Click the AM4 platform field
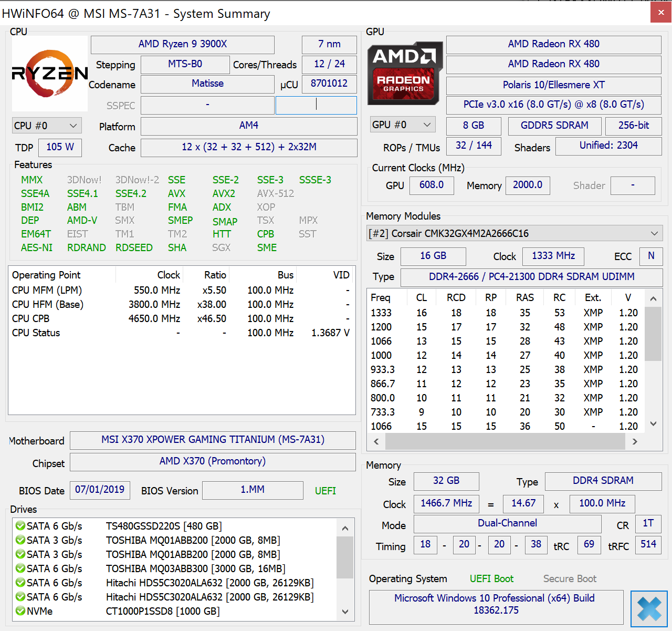This screenshot has height=631, width=672. coord(249,126)
